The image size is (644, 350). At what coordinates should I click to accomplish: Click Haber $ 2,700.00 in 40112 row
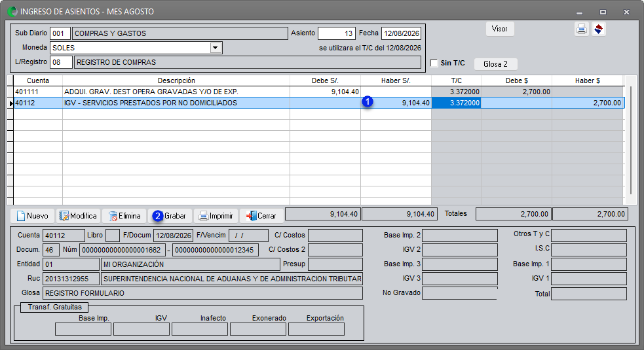588,103
